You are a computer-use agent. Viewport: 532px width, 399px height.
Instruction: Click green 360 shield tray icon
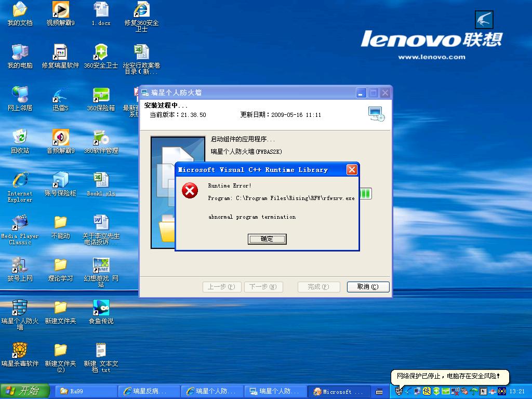click(x=436, y=391)
